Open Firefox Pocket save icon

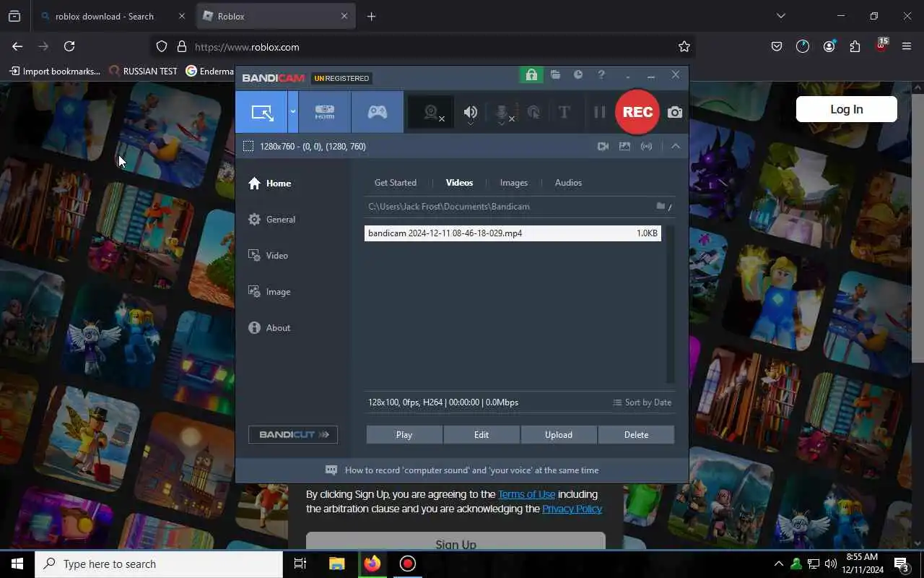point(777,46)
